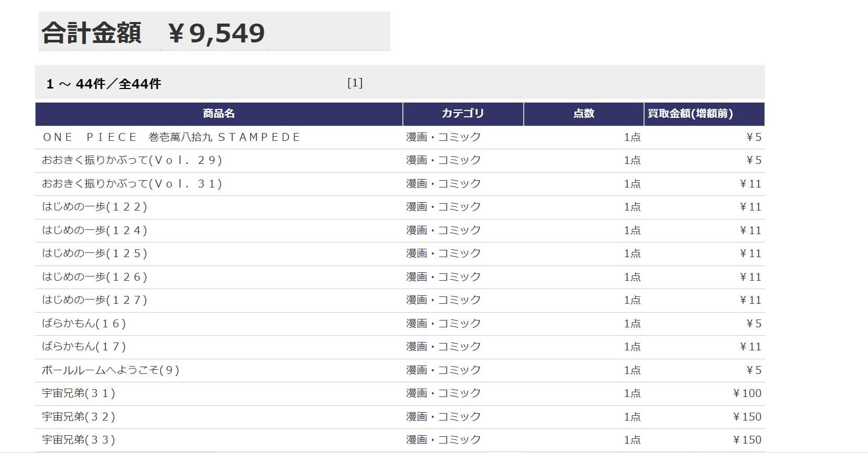Select the ボールルームへようこそ(9) title
Viewport: 868px width, 453px height.
tap(110, 370)
